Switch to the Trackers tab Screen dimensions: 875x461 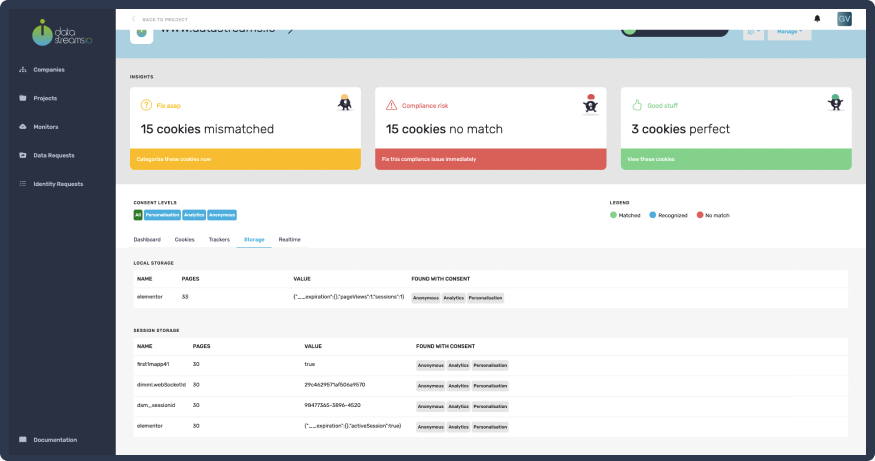(x=219, y=239)
